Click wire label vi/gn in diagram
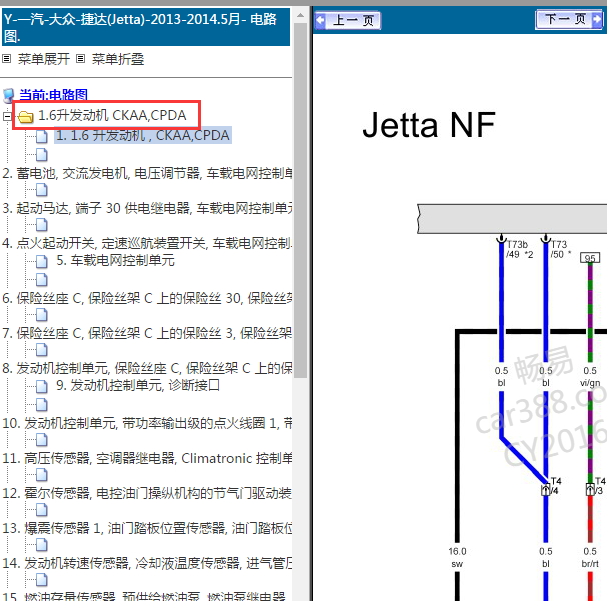607x601 pixels. coord(590,383)
